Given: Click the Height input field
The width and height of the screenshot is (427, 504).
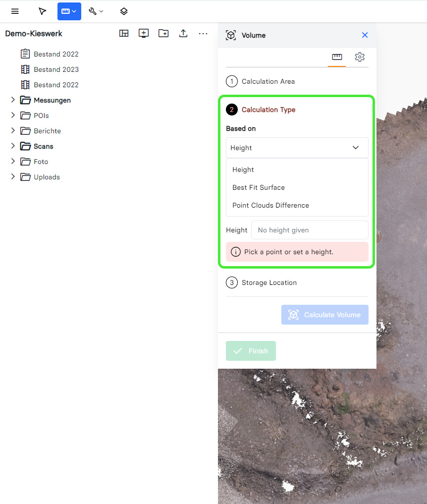Looking at the screenshot, I should tap(309, 230).
